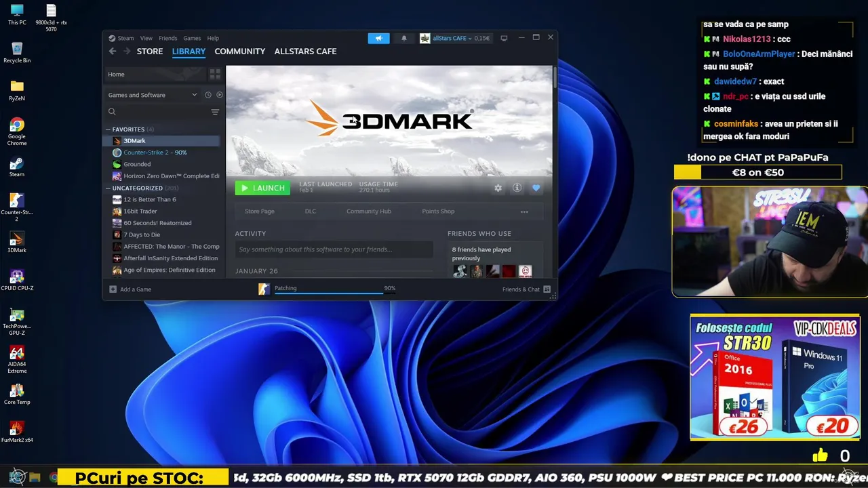868x488 pixels.
Task: Click the Counter-Strike 2 download icon in status bar
Action: tap(264, 289)
